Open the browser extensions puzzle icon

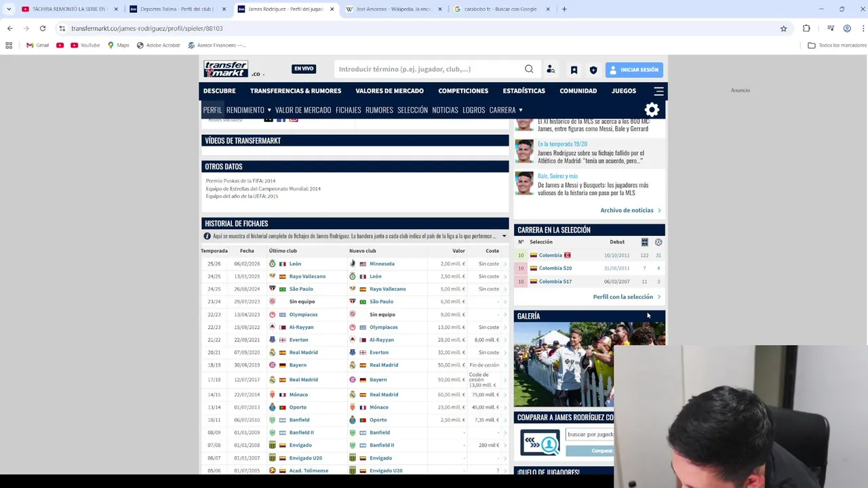[x=806, y=28]
